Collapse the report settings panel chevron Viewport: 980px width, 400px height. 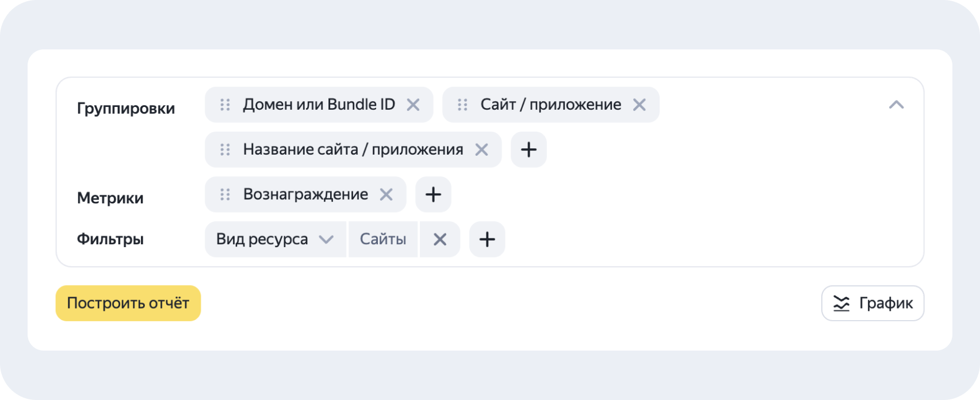click(x=896, y=105)
